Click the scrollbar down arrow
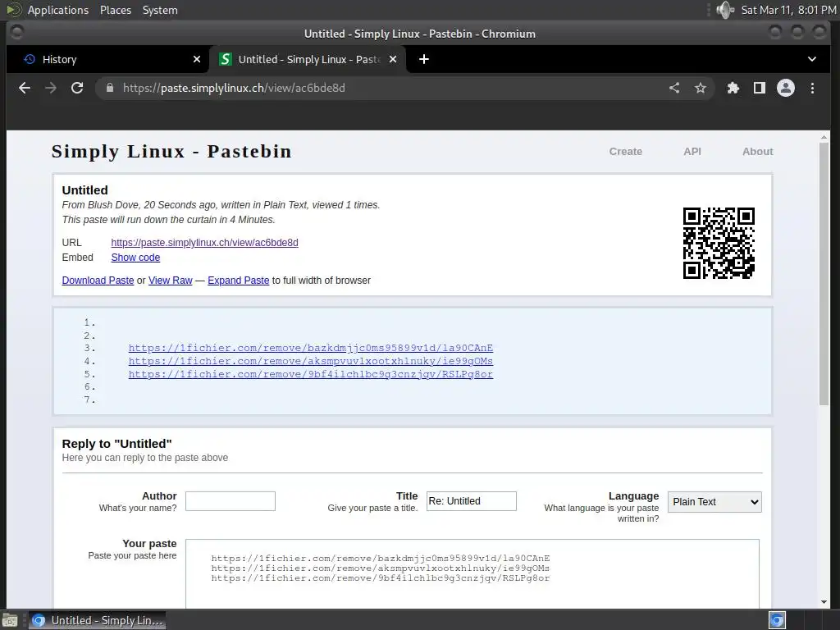The image size is (840, 630). [824, 602]
